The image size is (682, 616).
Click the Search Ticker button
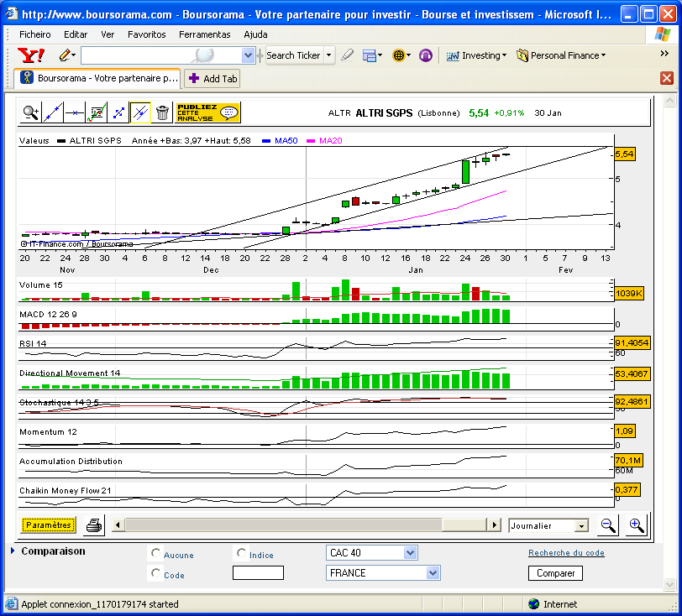(294, 55)
